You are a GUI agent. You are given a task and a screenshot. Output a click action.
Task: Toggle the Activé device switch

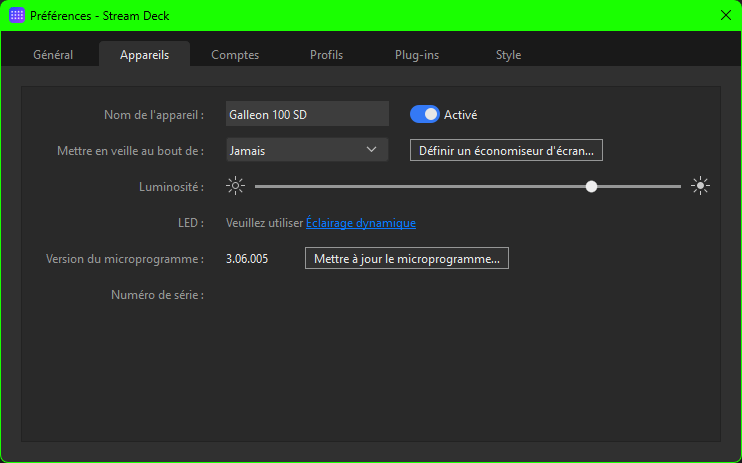[424, 115]
